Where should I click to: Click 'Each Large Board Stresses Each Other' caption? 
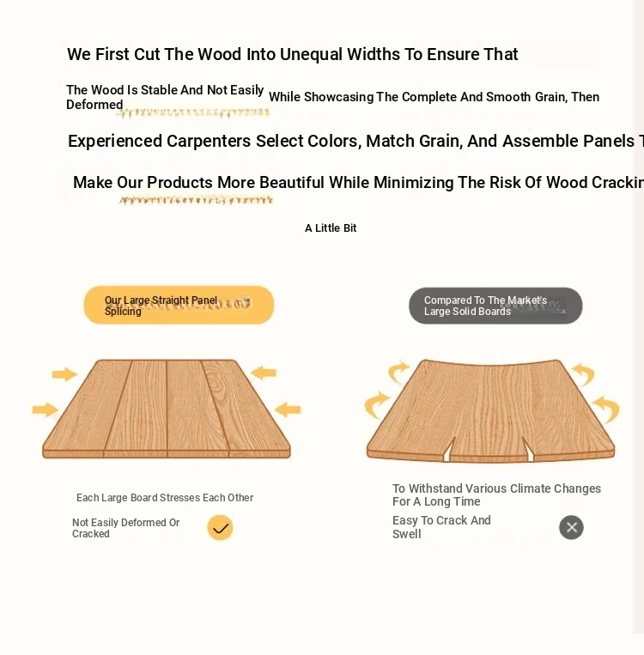click(165, 498)
